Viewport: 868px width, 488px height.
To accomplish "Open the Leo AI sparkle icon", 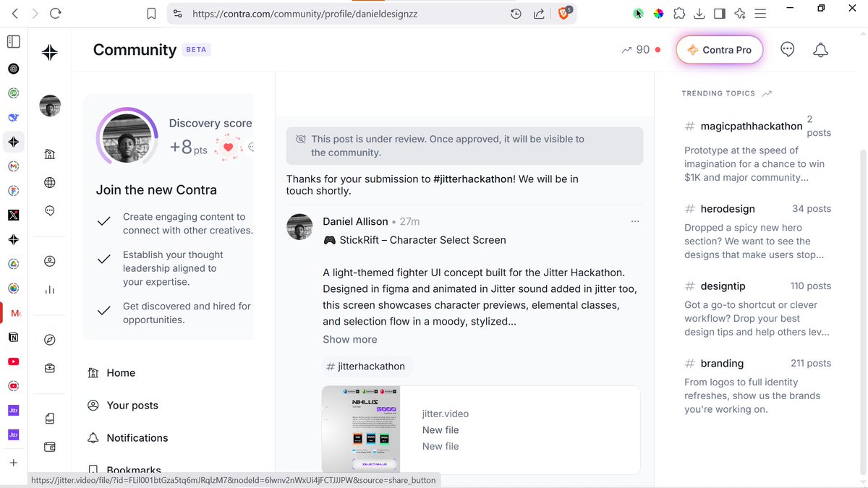I will (739, 14).
